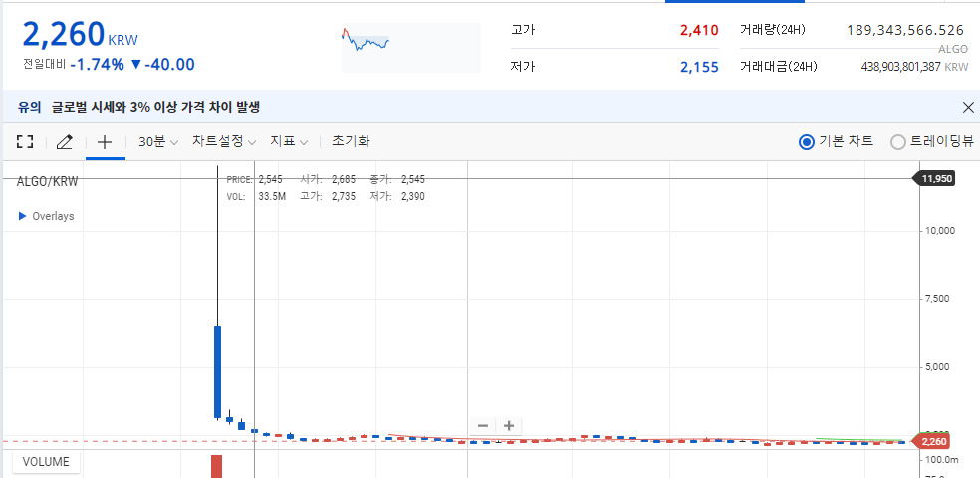Expand the Overlays triangle

point(23,216)
